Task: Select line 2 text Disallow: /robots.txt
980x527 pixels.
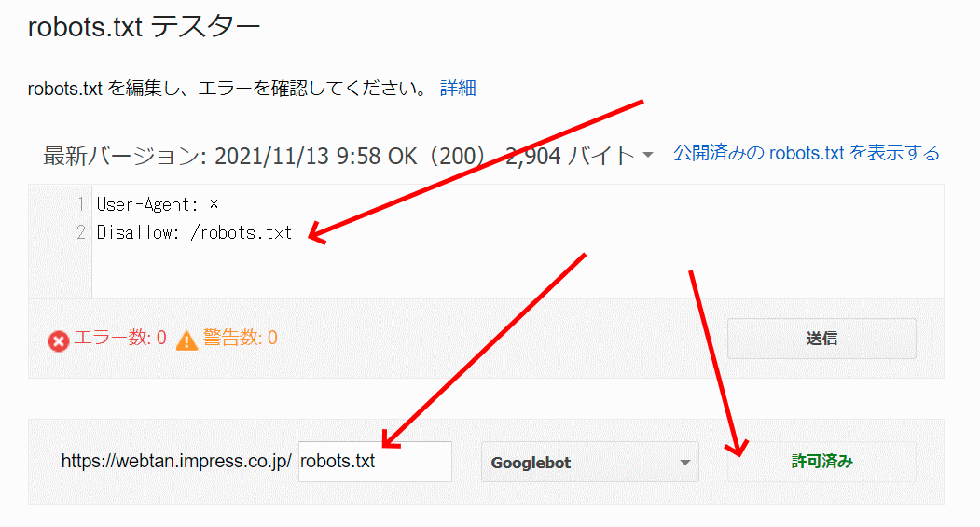Action: coord(194,232)
